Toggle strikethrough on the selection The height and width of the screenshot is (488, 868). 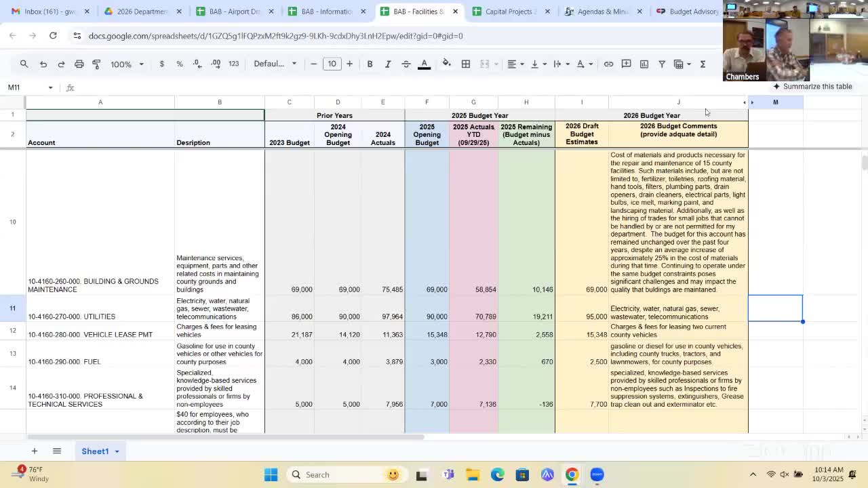405,64
